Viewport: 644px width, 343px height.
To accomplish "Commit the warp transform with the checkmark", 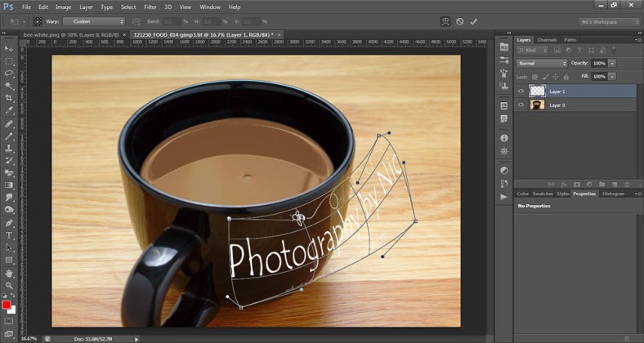I will 474,21.
